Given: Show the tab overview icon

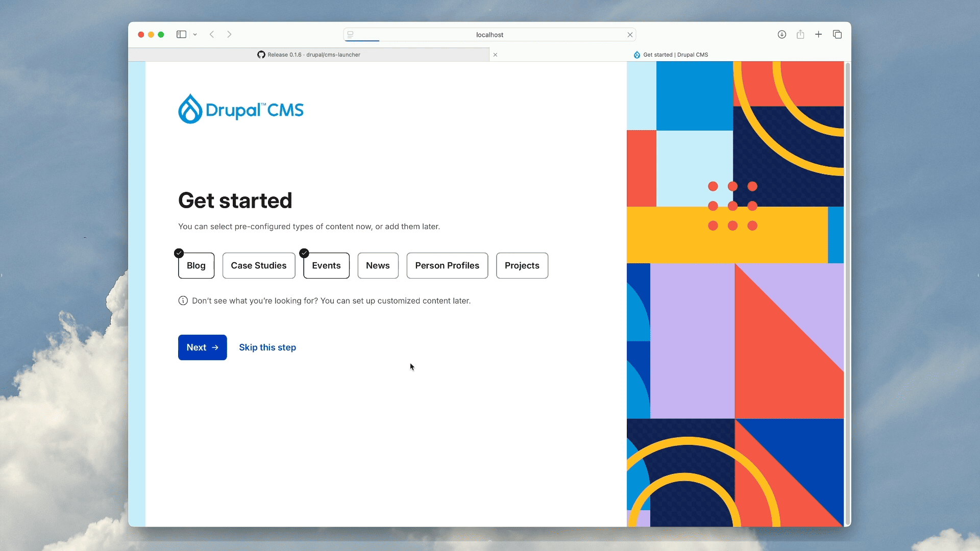Looking at the screenshot, I should point(837,34).
